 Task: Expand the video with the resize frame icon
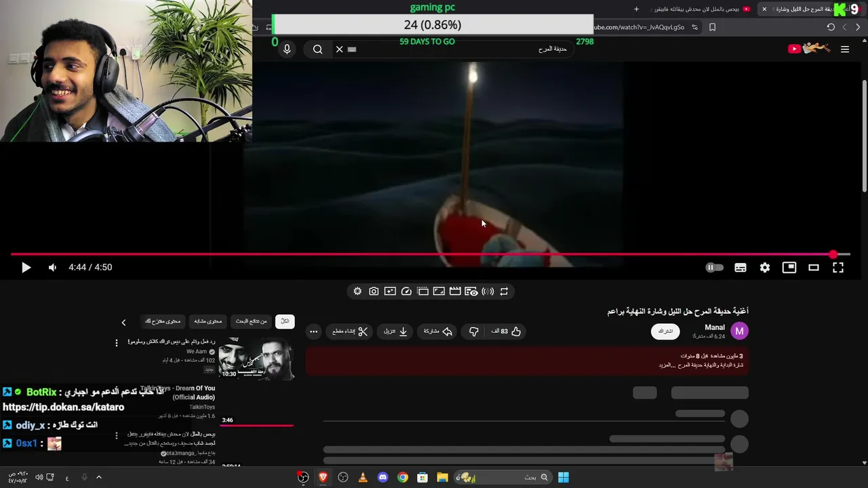click(x=439, y=291)
